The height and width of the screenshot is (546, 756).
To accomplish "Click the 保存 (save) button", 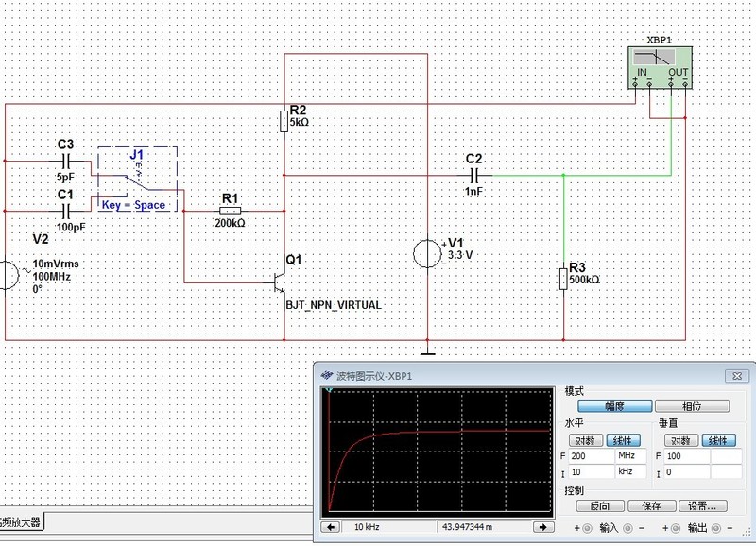I will click(x=653, y=506).
